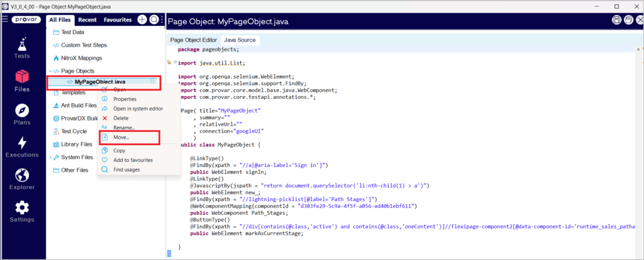644x260 pixels.
Task: Click the plus icon to add file
Action: point(142,20)
